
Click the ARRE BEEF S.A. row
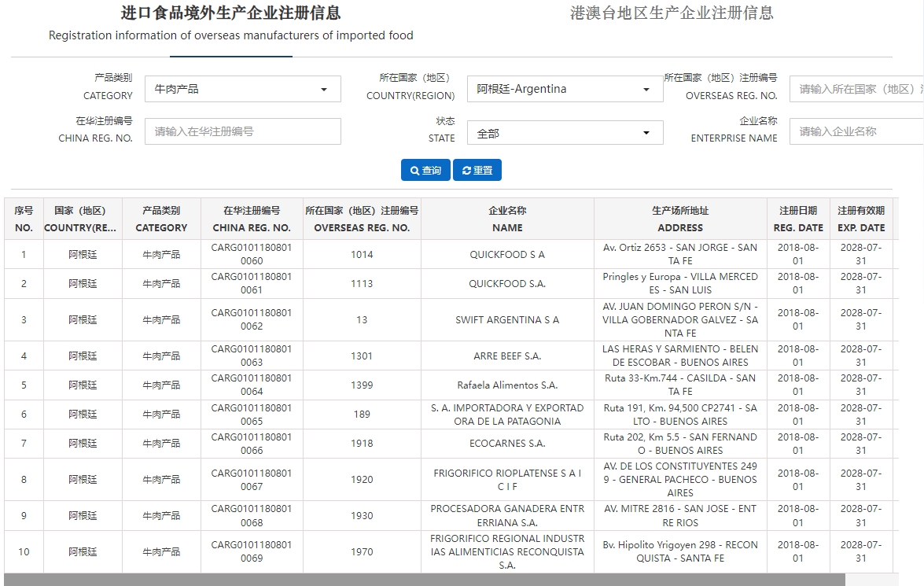506,356
